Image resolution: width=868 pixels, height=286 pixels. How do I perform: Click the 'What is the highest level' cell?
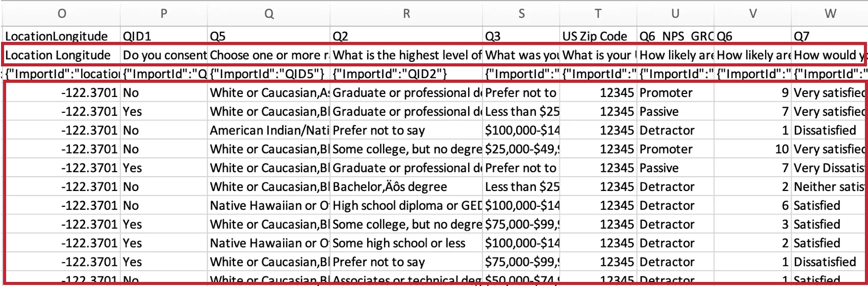tap(406, 55)
